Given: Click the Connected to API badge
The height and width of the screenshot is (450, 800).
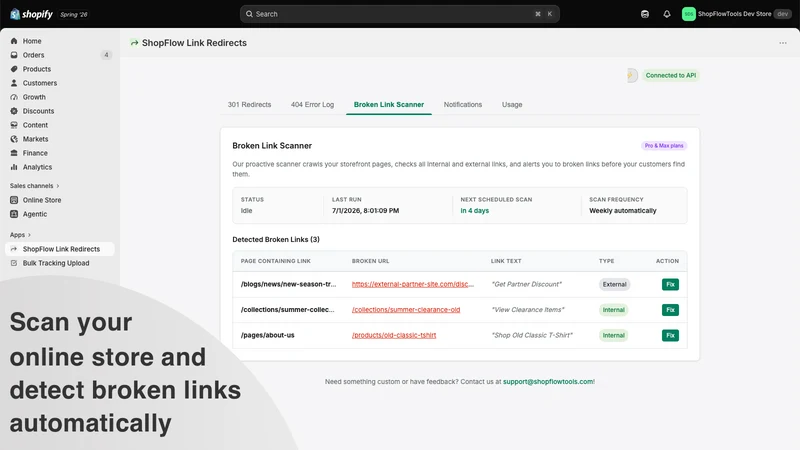Looking at the screenshot, I should coord(670,76).
